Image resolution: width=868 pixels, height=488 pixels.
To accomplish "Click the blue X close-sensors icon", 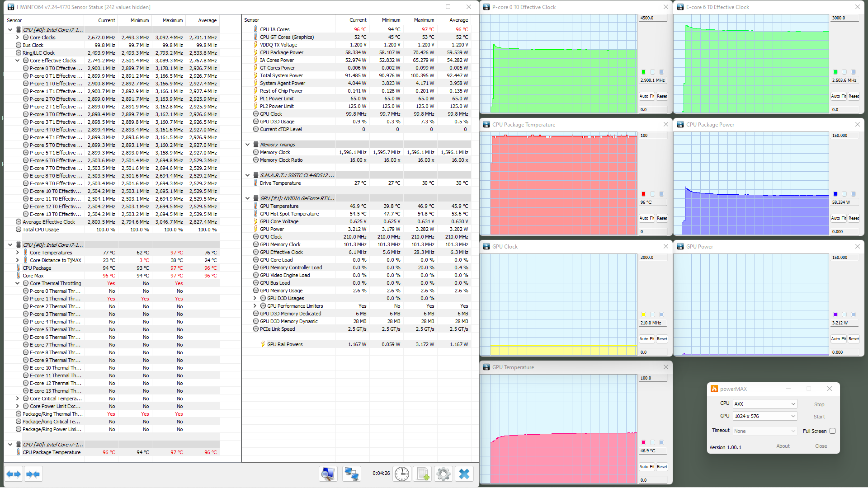I will point(464,474).
